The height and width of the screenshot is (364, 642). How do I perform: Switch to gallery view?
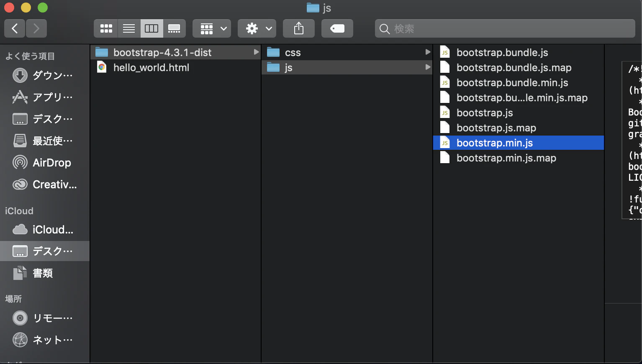pos(174,28)
